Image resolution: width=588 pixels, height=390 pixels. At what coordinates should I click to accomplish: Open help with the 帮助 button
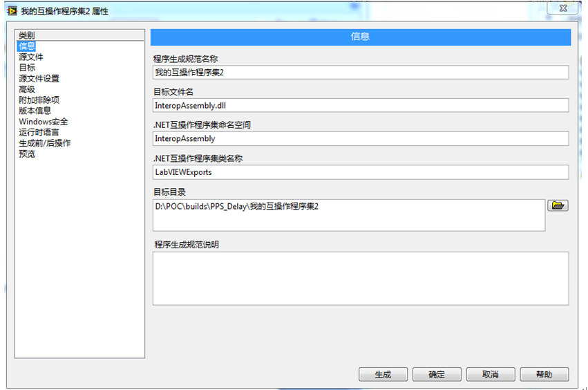544,374
